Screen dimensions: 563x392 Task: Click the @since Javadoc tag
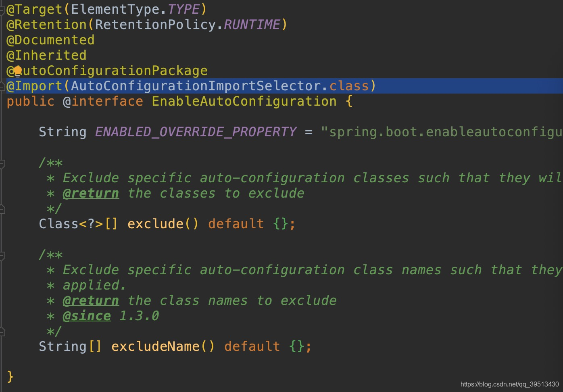point(87,316)
